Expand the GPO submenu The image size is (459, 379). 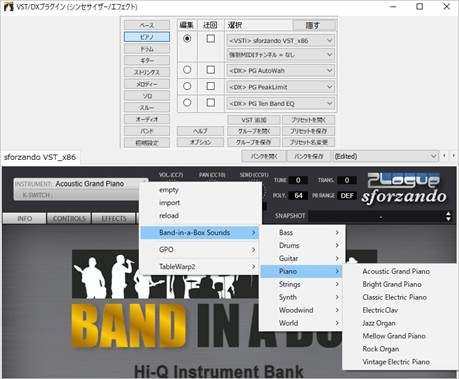click(200, 250)
